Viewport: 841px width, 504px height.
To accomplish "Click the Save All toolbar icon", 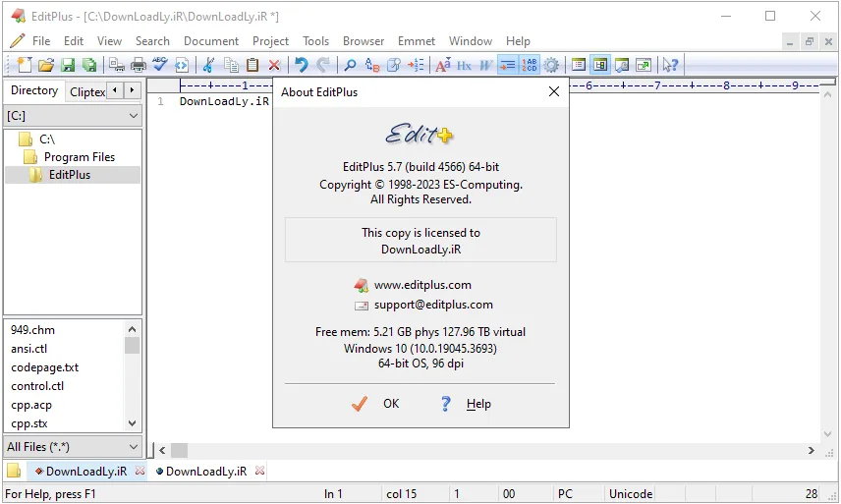I will pos(89,65).
